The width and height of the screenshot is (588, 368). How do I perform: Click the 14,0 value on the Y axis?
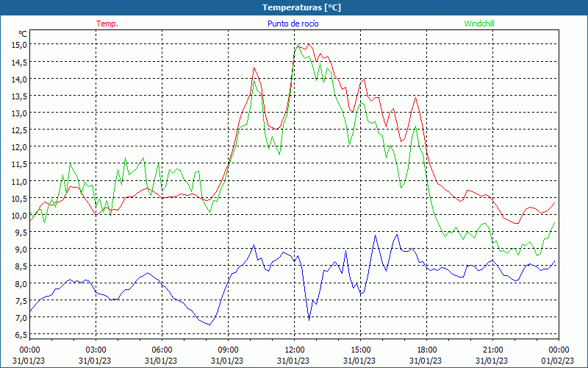tap(19, 79)
